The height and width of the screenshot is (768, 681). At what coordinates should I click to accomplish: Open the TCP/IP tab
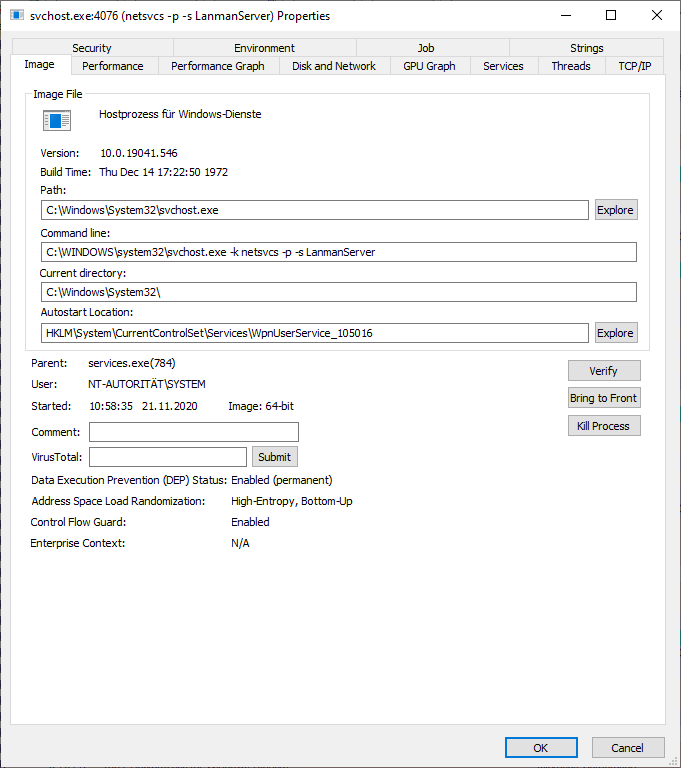[x=634, y=66]
